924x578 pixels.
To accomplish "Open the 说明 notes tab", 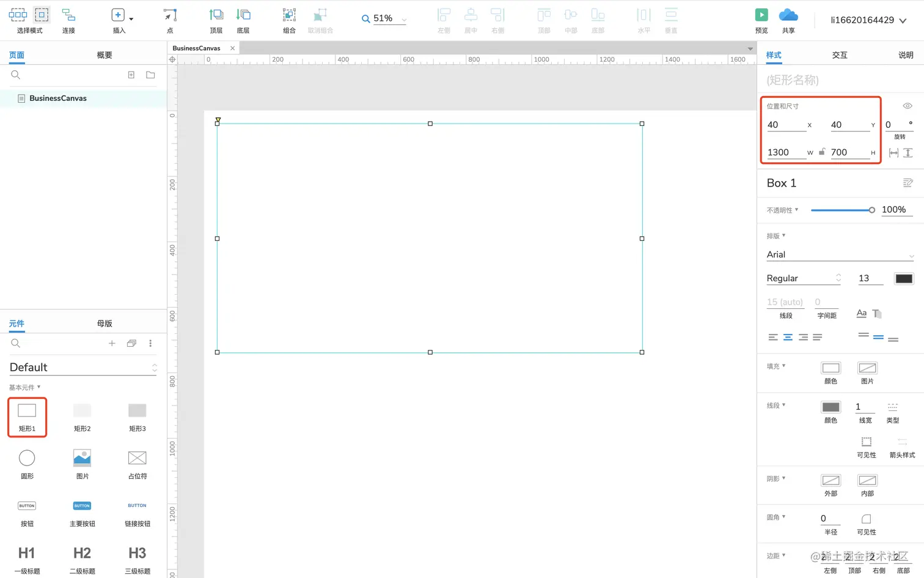I will pos(906,55).
